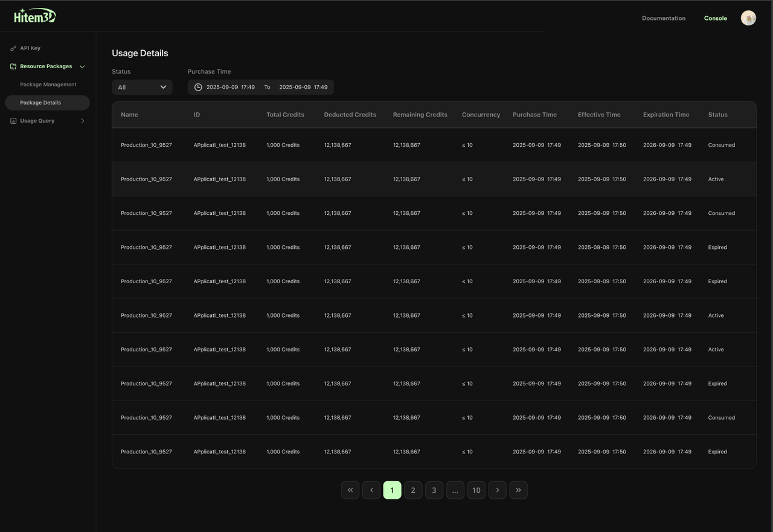Click the API Key icon in sidebar

click(x=13, y=48)
